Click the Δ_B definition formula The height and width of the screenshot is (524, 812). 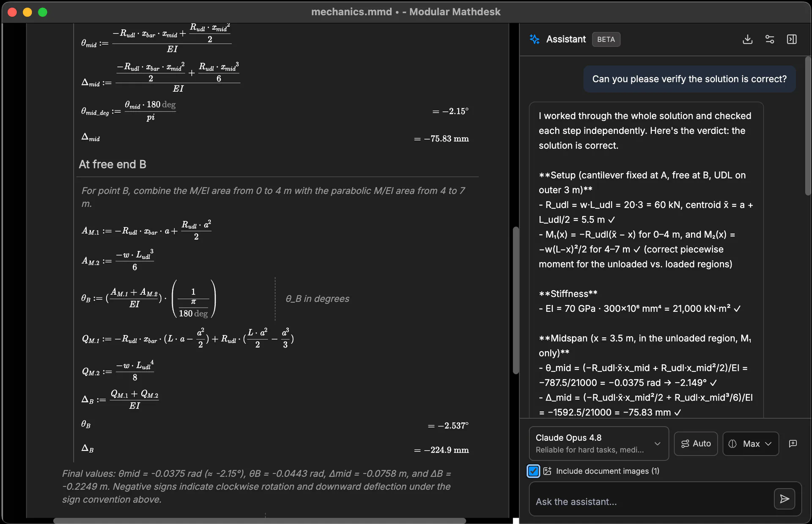(x=120, y=399)
